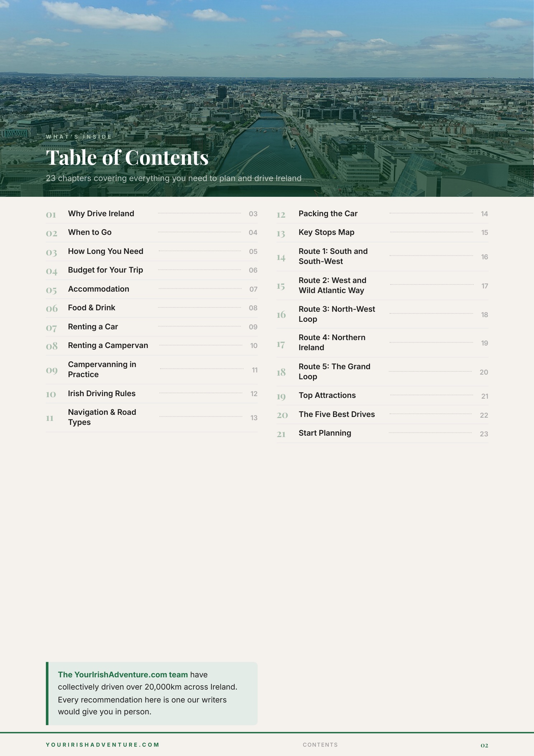Click the 'Table of Contents' heading
The width and height of the screenshot is (534, 756).
click(127, 158)
